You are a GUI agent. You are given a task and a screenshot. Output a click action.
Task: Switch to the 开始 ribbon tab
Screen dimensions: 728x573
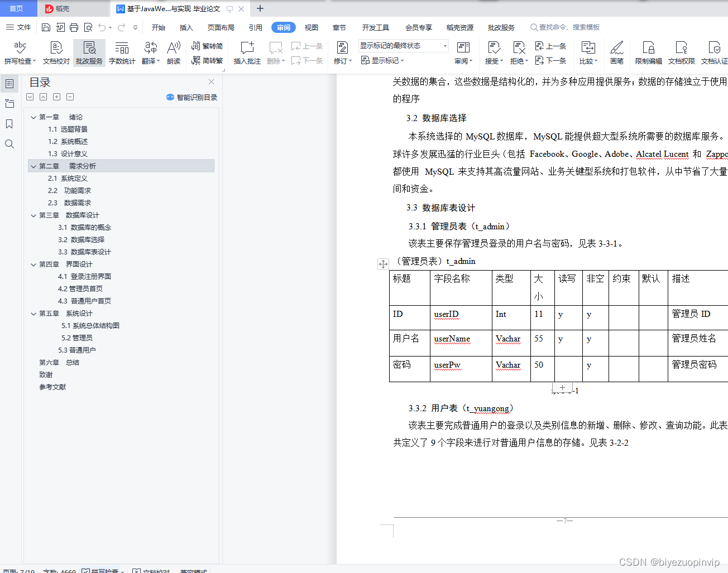[x=159, y=27]
